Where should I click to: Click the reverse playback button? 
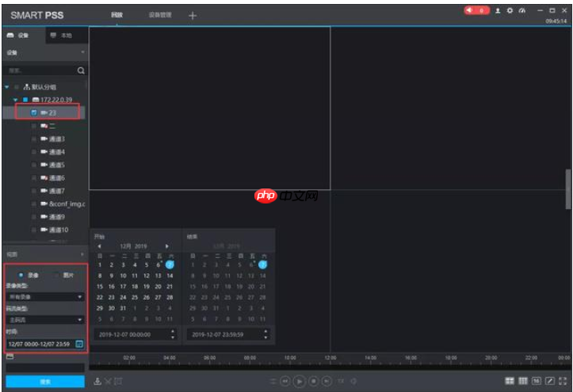[x=285, y=382]
